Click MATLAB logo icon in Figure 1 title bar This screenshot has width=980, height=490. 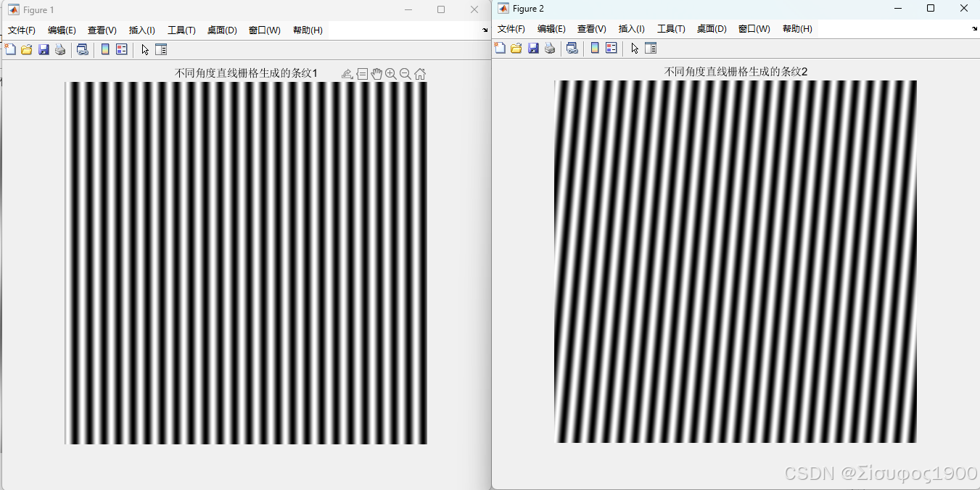(x=13, y=10)
